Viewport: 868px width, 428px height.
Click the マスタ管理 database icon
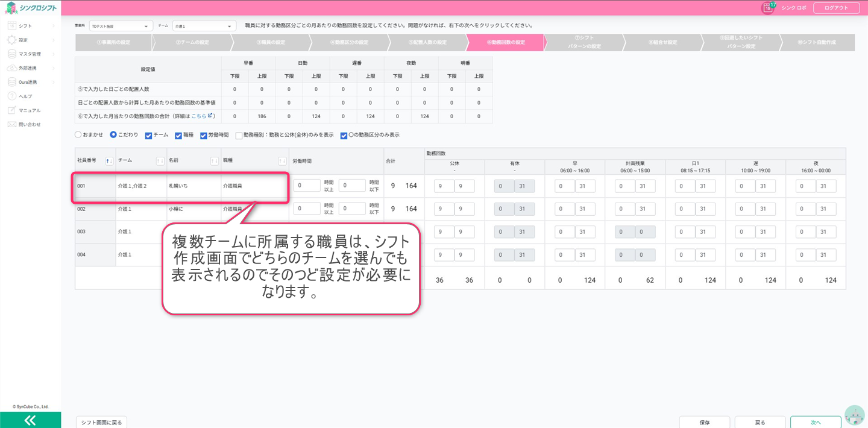click(11, 54)
